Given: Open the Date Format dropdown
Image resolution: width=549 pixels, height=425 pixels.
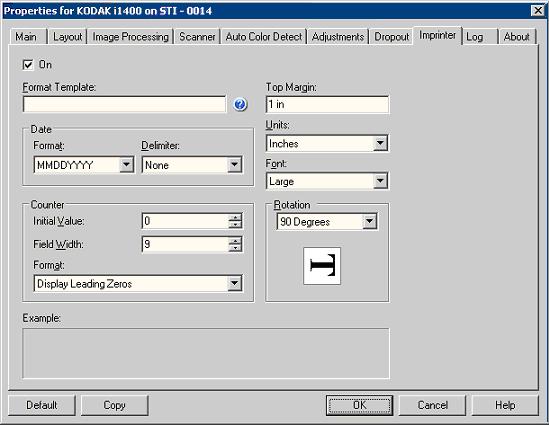Looking at the screenshot, I should (126, 164).
